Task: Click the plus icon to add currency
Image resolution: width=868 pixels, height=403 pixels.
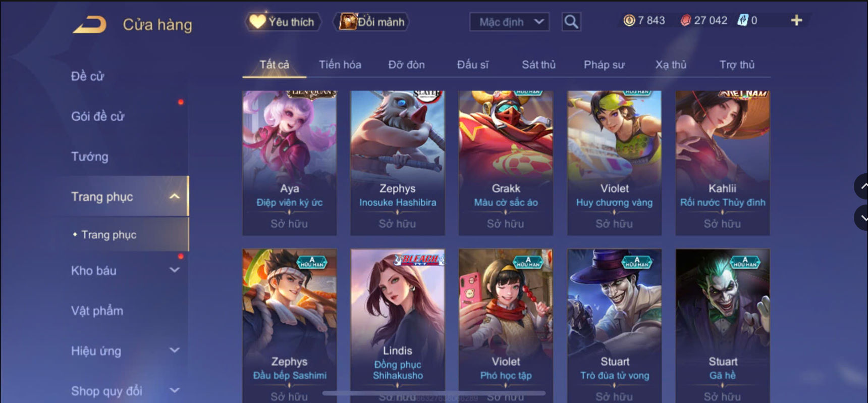Action: point(796,20)
